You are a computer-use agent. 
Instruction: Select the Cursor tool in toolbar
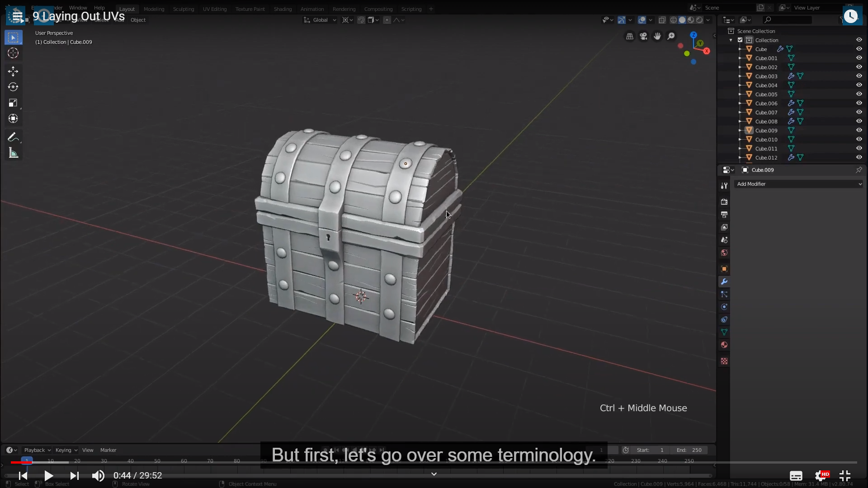click(13, 53)
